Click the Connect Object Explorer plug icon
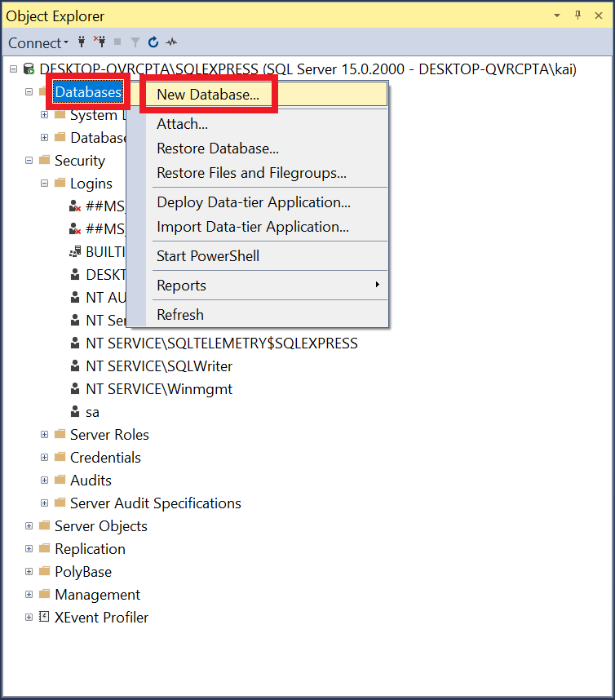Viewport: 615px width, 700px height. point(82,42)
